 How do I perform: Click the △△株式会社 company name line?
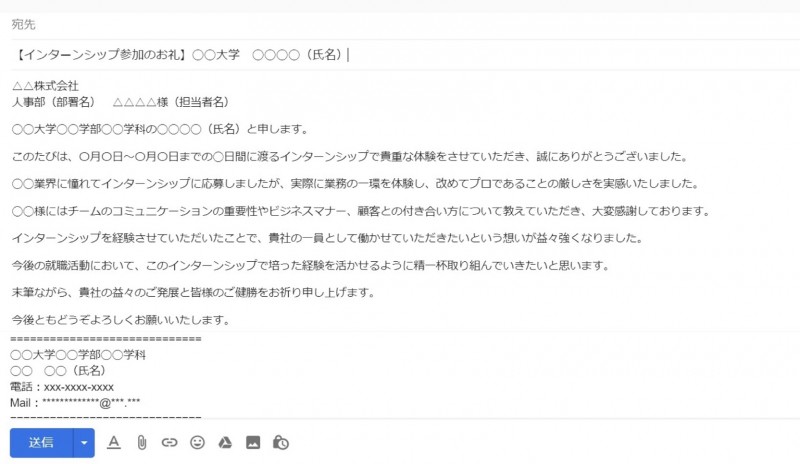coord(45,86)
